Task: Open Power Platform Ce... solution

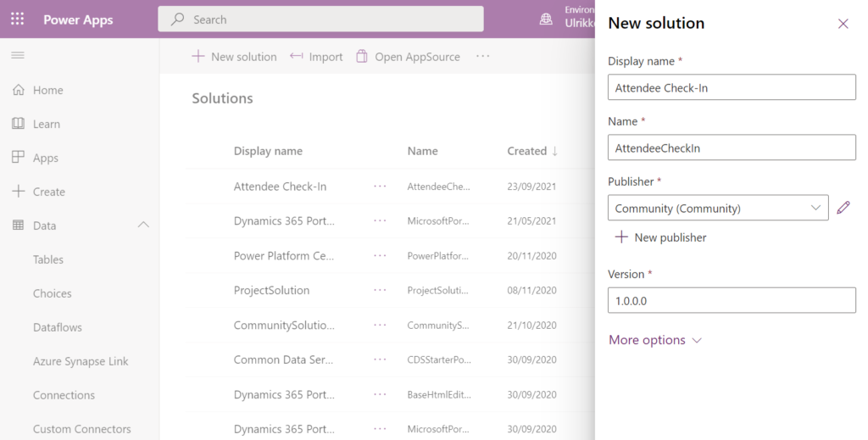Action: 284,256
